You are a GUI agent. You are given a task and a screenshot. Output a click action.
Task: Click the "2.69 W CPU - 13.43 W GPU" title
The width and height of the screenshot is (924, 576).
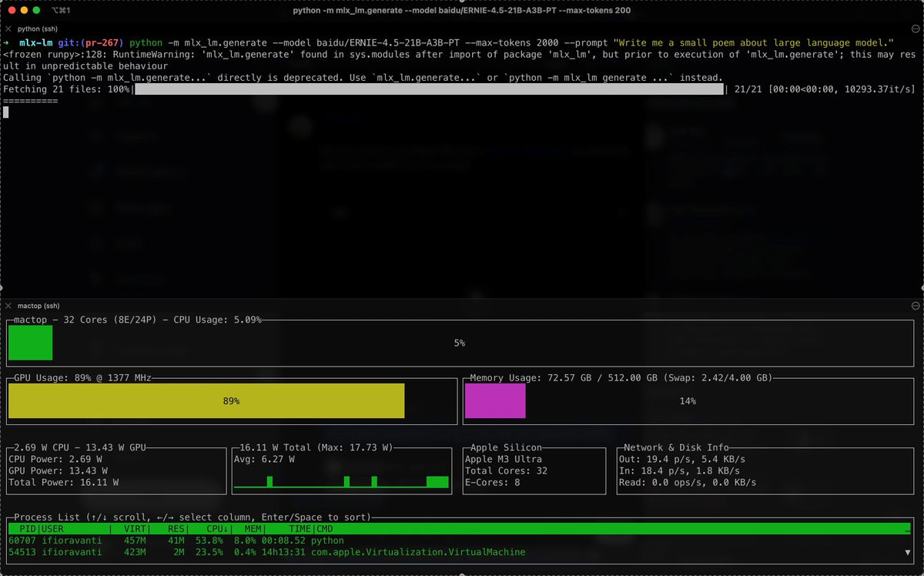(x=80, y=447)
